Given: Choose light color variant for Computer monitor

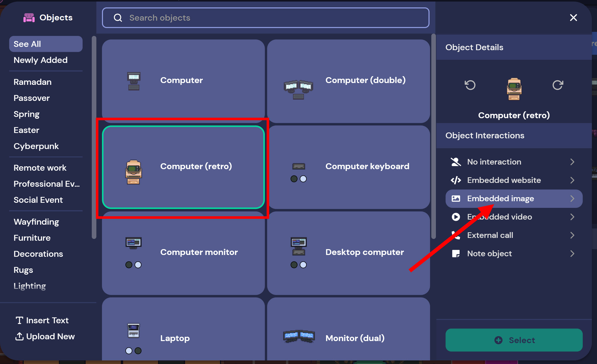Looking at the screenshot, I should 138,265.
